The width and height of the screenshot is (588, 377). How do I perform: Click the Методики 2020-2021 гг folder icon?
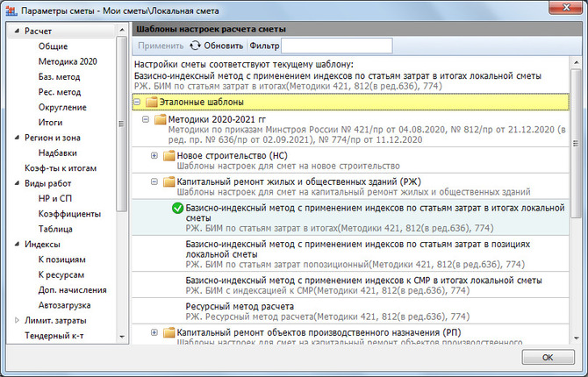tap(160, 119)
